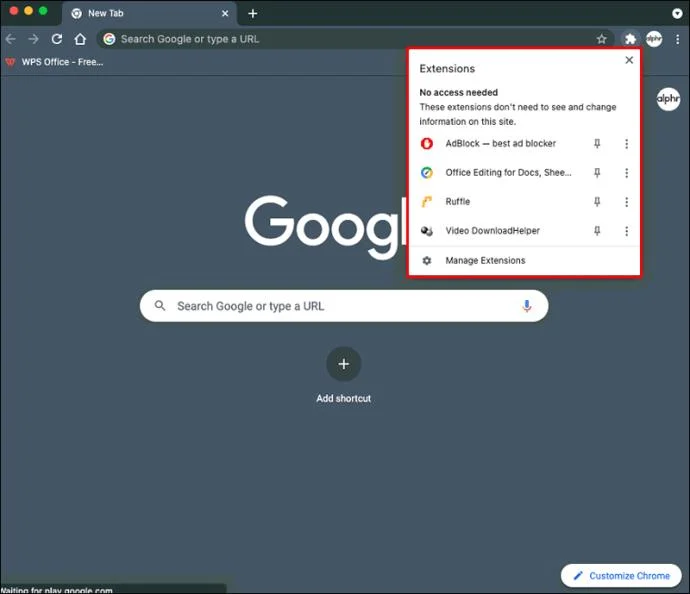The height and width of the screenshot is (594, 690).
Task: Select the New Tab tab
Action: click(150, 14)
